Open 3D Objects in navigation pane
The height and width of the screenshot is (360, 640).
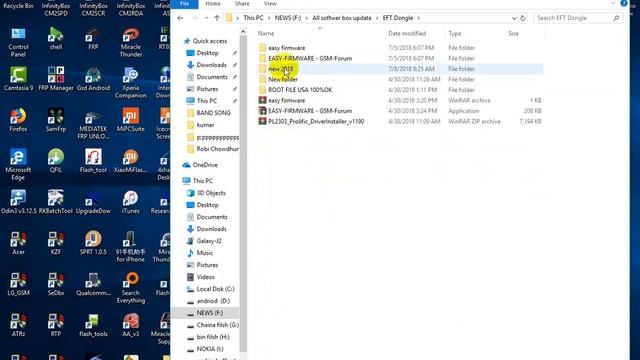click(x=211, y=193)
